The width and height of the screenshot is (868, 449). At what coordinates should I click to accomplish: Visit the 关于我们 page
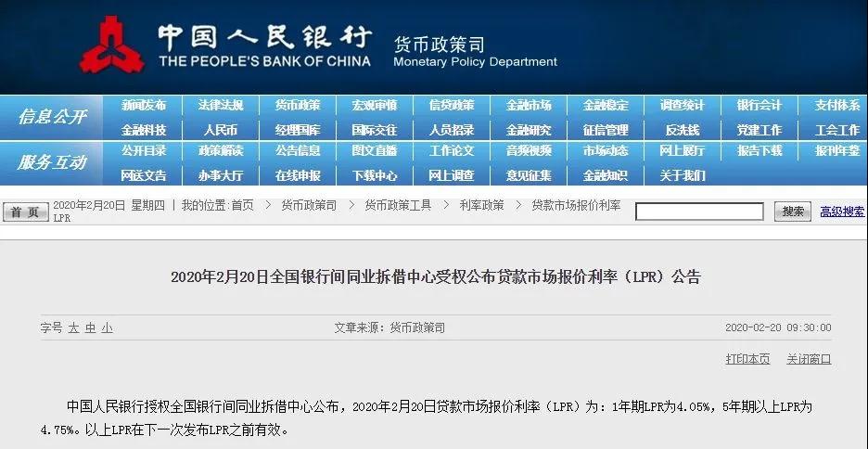click(x=682, y=176)
